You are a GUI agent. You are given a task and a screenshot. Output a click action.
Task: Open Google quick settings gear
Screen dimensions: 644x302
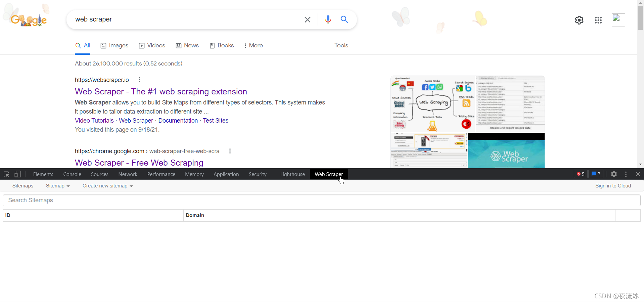pyautogui.click(x=579, y=20)
